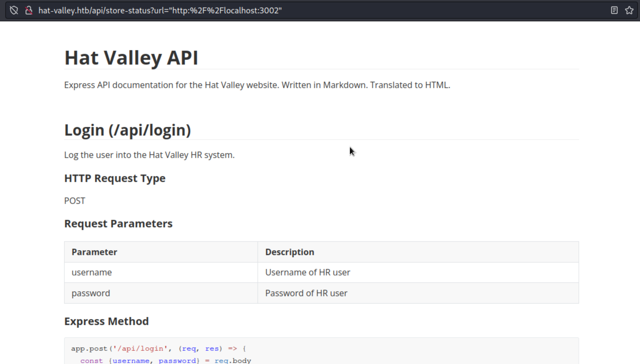Click the Log the user into sentence

(x=149, y=155)
